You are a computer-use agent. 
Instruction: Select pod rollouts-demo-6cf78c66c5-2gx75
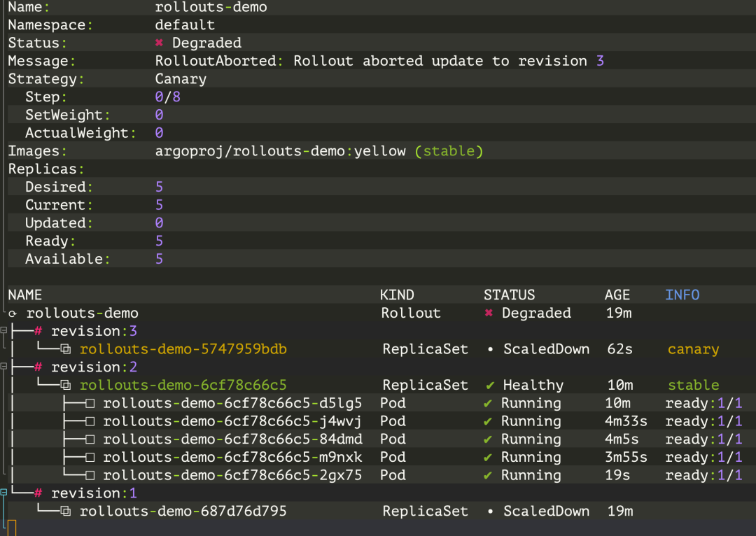[232, 476]
